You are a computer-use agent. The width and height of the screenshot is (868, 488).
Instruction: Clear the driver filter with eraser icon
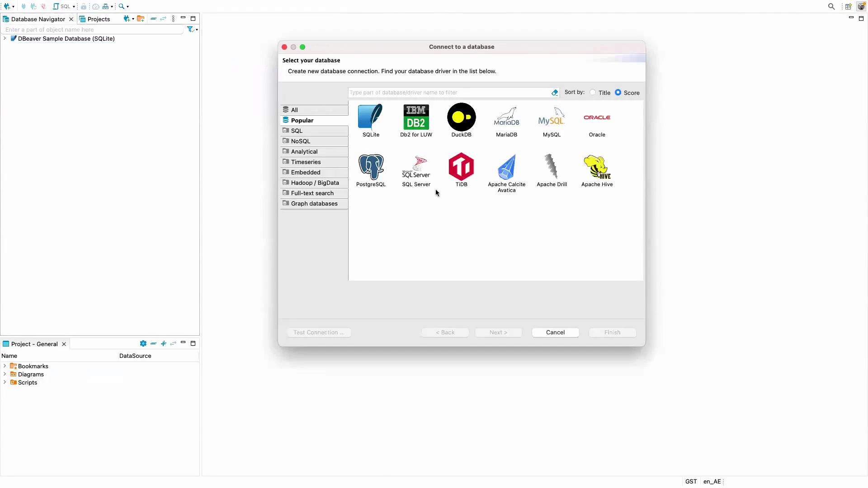pos(555,92)
